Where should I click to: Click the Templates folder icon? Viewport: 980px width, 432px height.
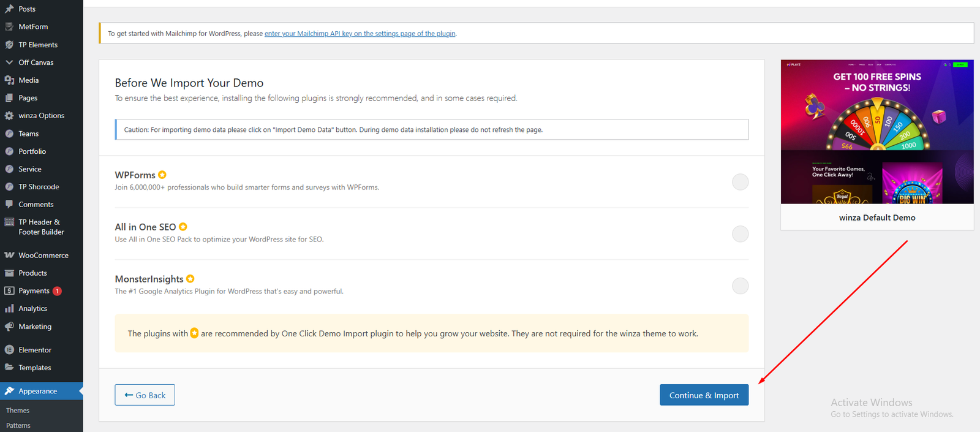pos(9,368)
